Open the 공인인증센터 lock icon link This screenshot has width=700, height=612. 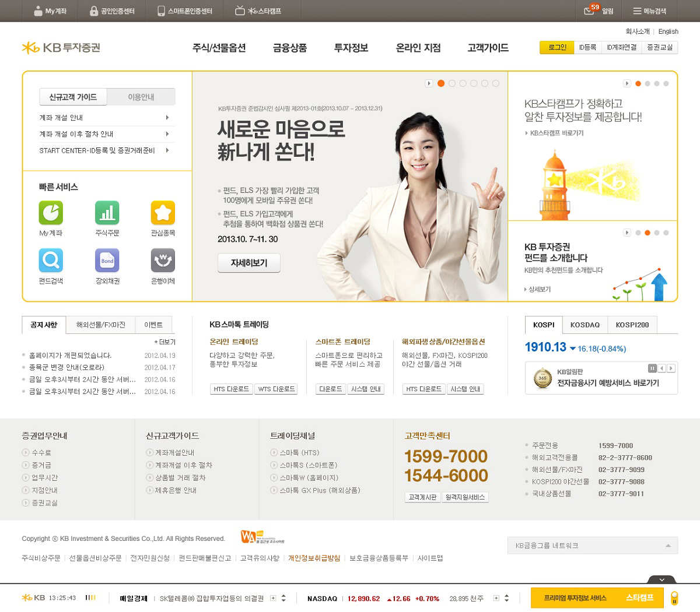click(112, 11)
